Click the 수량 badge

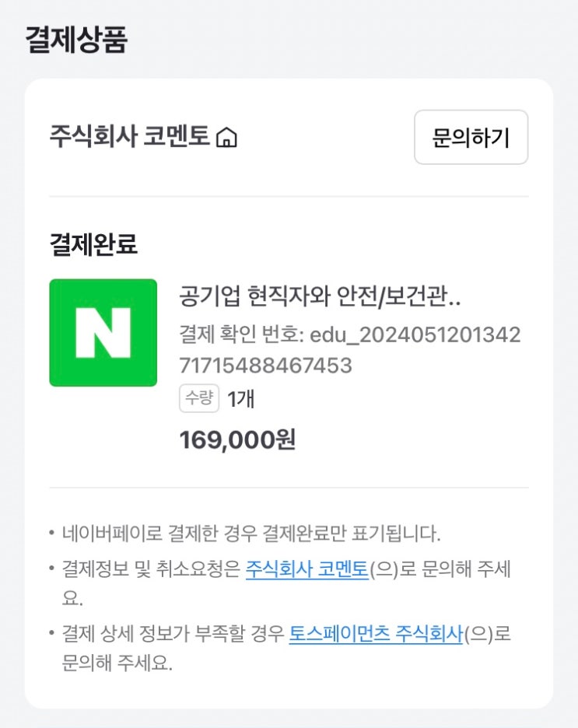click(x=199, y=399)
